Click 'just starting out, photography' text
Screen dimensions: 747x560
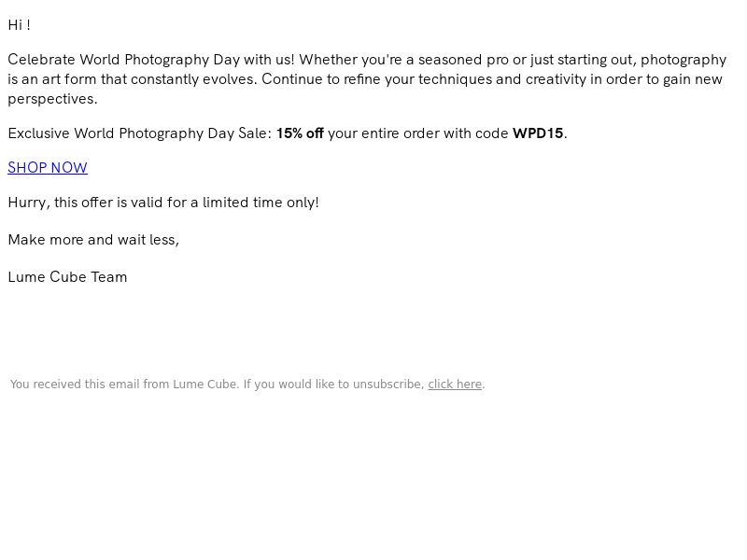627,60
